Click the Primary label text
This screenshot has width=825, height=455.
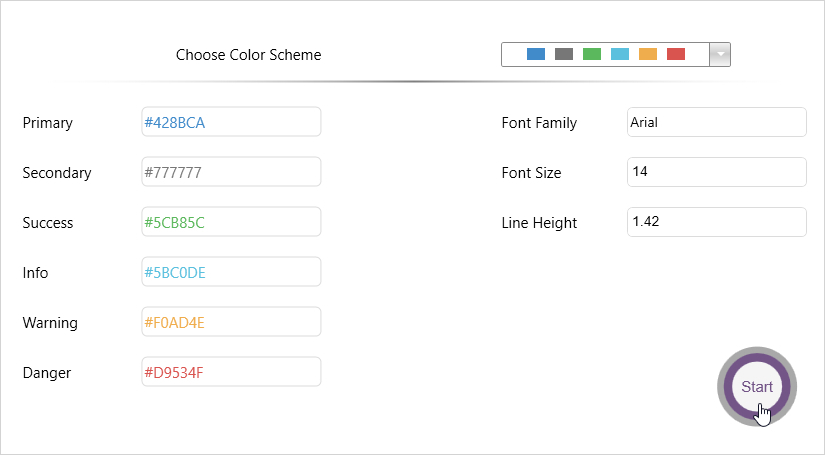pos(48,123)
